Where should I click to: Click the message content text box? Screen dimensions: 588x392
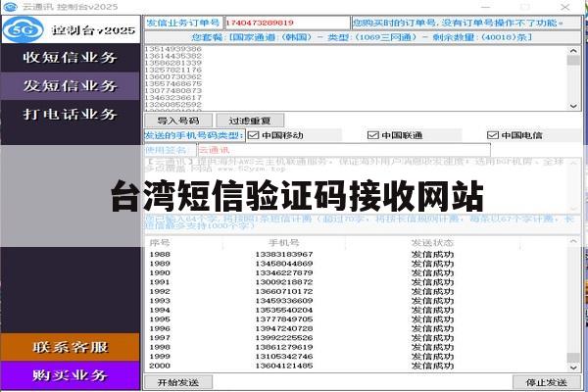coord(358,185)
